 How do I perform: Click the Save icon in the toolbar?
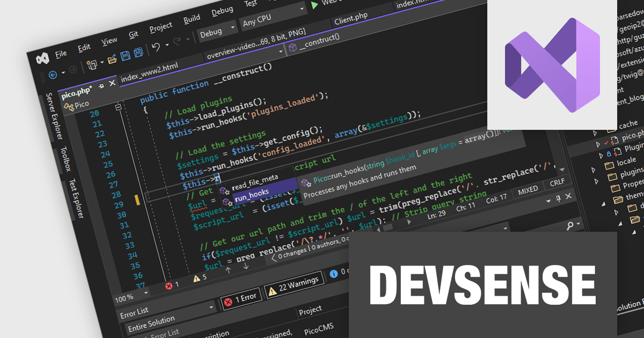pyautogui.click(x=126, y=55)
